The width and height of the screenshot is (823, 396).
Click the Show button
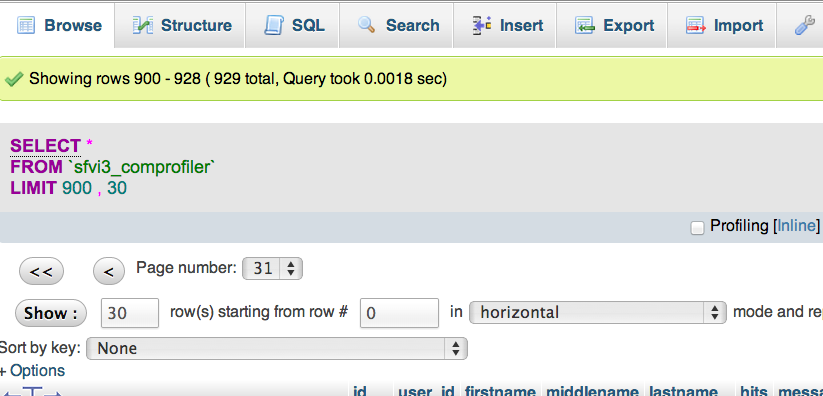(x=50, y=313)
